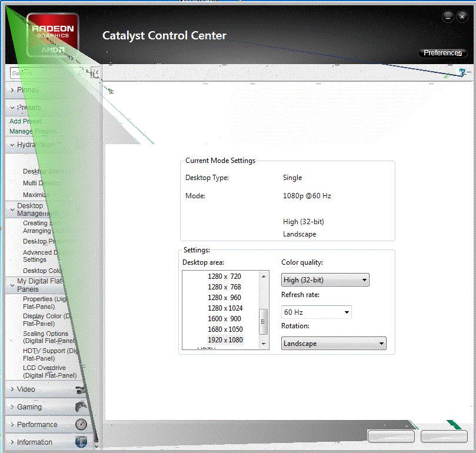The width and height of the screenshot is (476, 453).
Task: Click the Information globe icon
Action: click(81, 442)
